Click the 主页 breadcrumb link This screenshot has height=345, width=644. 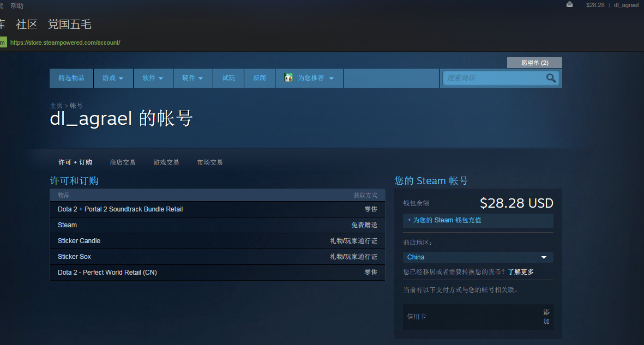point(56,106)
